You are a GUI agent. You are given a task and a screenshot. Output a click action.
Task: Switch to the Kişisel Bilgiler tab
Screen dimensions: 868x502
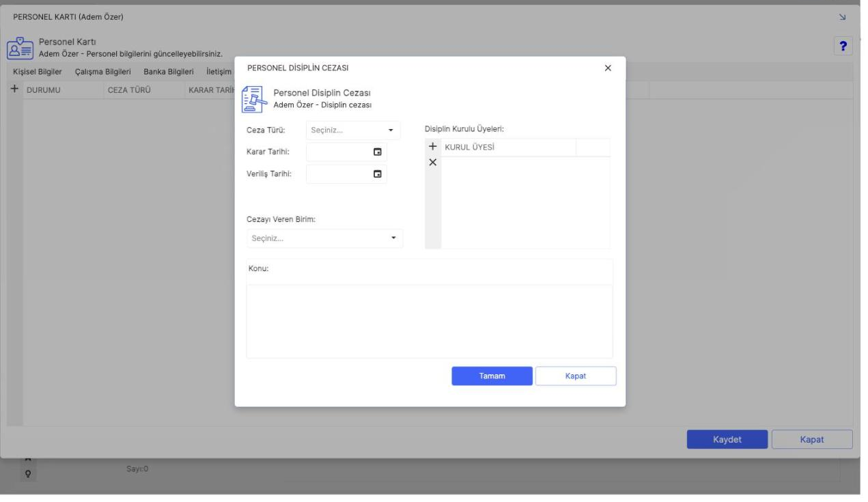tap(38, 72)
